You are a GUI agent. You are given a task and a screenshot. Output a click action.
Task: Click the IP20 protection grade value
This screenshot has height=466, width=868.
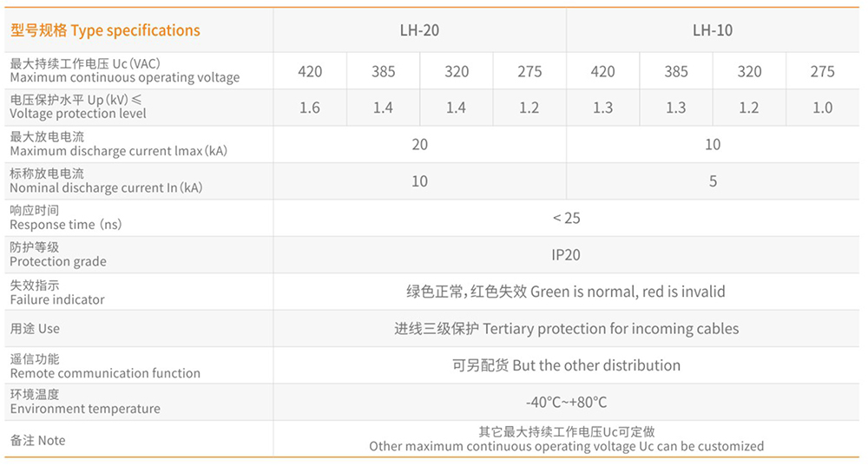pos(566,255)
